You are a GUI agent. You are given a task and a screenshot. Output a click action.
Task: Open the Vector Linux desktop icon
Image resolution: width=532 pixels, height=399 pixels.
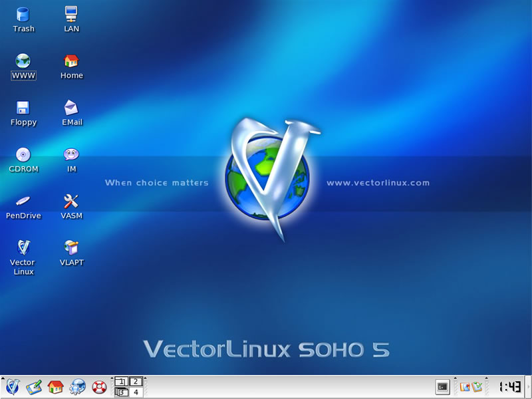tap(23, 248)
